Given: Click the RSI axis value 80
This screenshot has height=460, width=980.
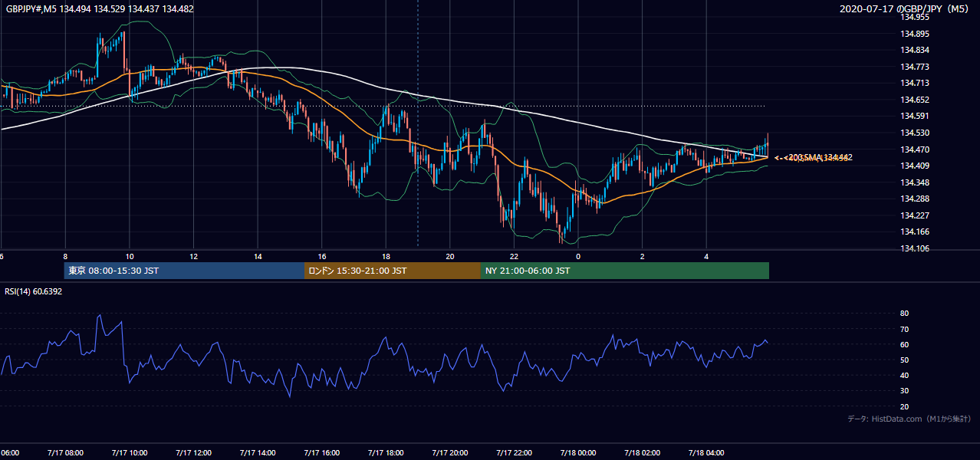Looking at the screenshot, I should pos(904,314).
